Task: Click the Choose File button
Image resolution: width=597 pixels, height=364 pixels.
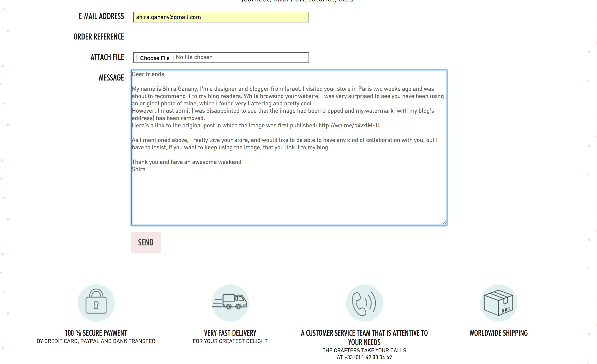Action: click(155, 58)
